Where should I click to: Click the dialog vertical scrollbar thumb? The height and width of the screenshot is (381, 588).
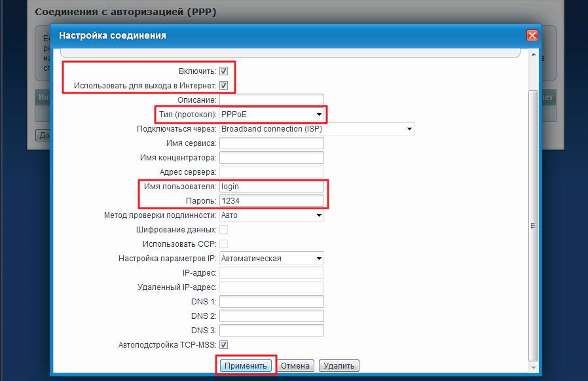(x=533, y=226)
